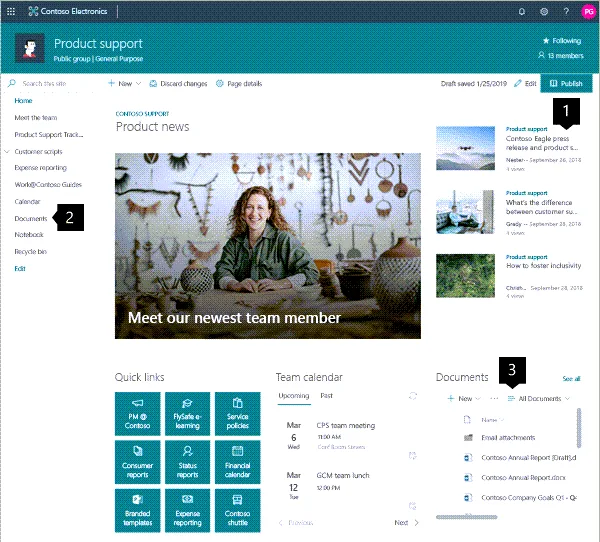Open PM @ Contoso quick link tile
Viewport: 600px width, 542px height.
(x=137, y=414)
